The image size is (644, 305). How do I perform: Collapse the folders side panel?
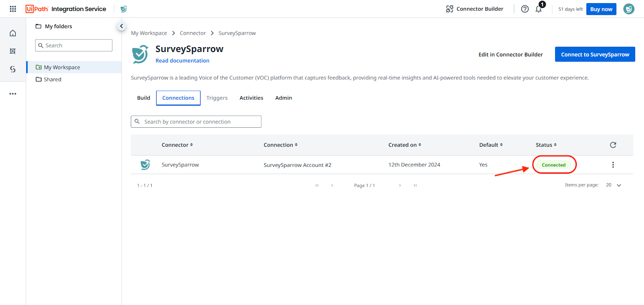[x=121, y=26]
